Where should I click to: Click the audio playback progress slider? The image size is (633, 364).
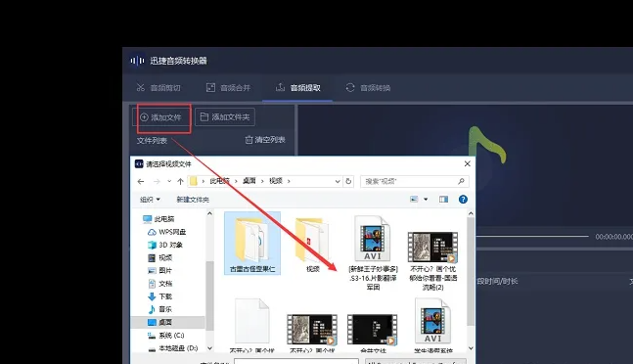pos(532,237)
